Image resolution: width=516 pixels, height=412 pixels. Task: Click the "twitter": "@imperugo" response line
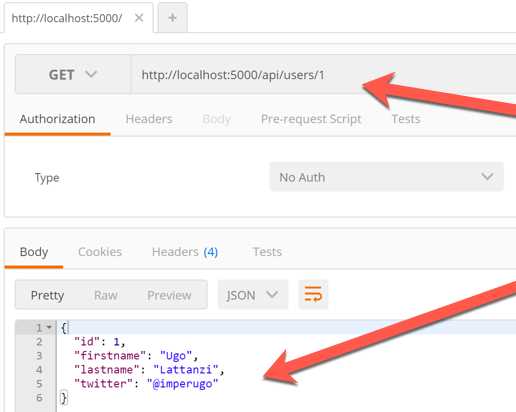click(x=146, y=384)
